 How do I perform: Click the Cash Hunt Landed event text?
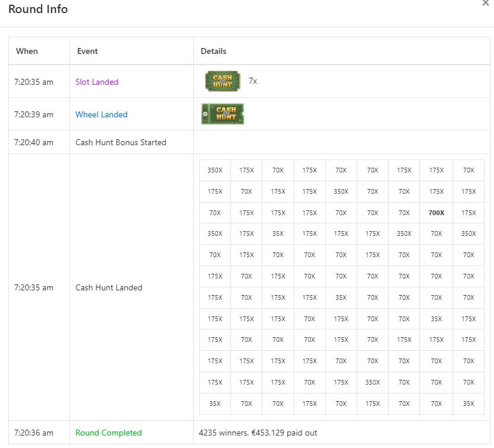[x=109, y=287]
